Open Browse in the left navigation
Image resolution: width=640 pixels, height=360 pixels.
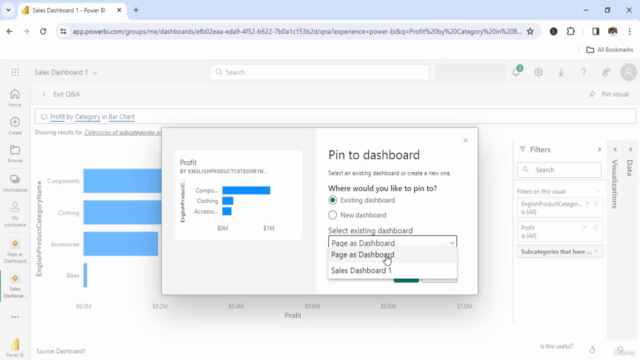pos(15,153)
